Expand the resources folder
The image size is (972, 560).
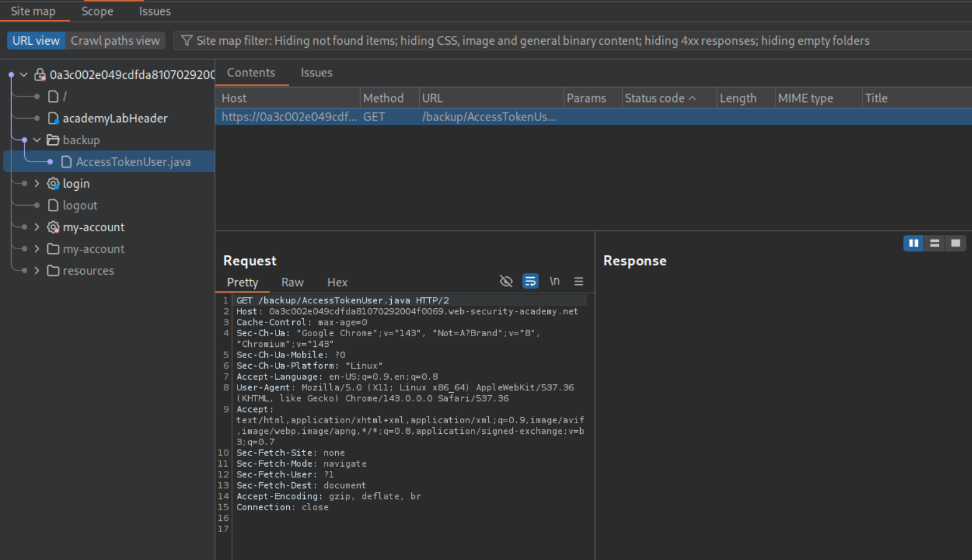[x=37, y=270]
